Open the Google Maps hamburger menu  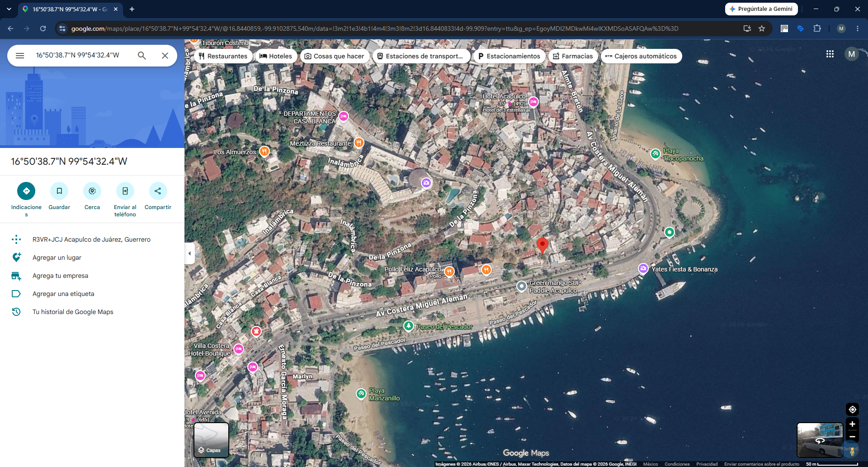click(x=20, y=55)
